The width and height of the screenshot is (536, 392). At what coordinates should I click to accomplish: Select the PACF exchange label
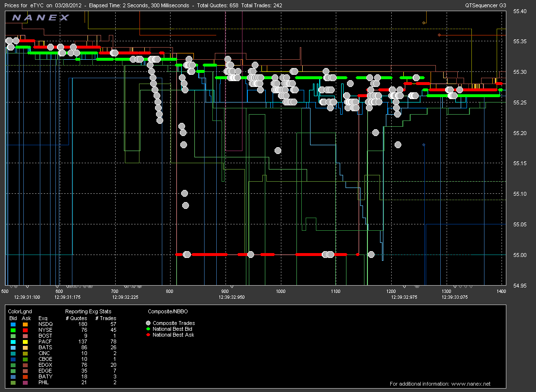[45, 341]
